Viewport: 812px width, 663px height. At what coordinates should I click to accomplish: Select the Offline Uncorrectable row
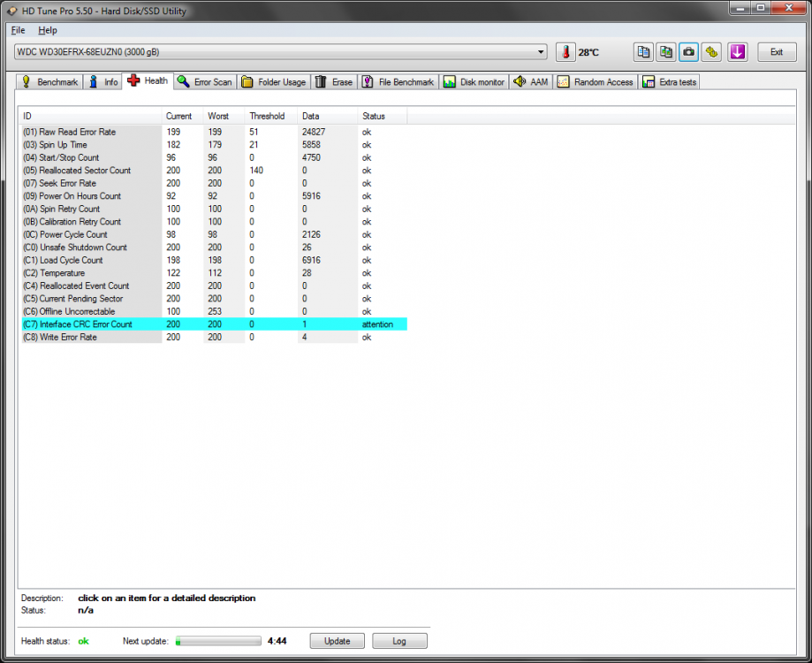(x=214, y=311)
